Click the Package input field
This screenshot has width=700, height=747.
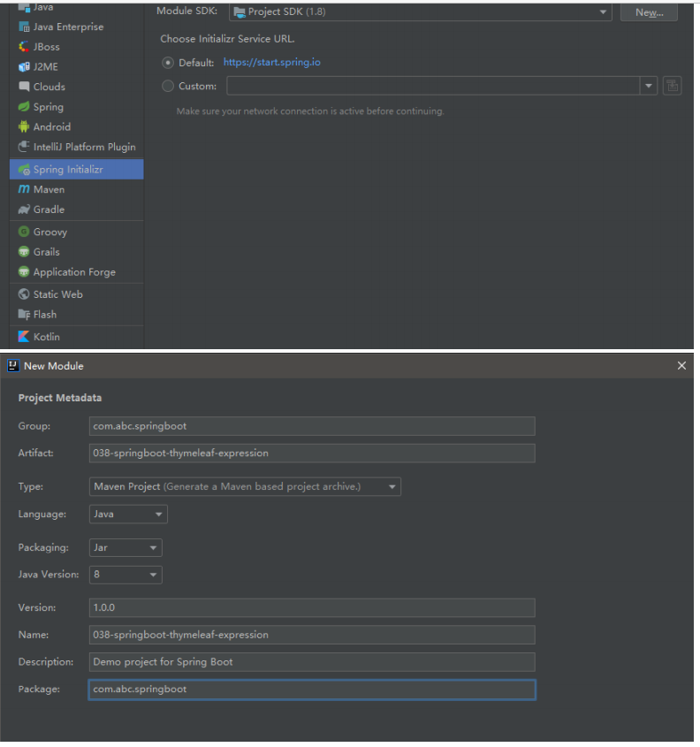[312, 690]
